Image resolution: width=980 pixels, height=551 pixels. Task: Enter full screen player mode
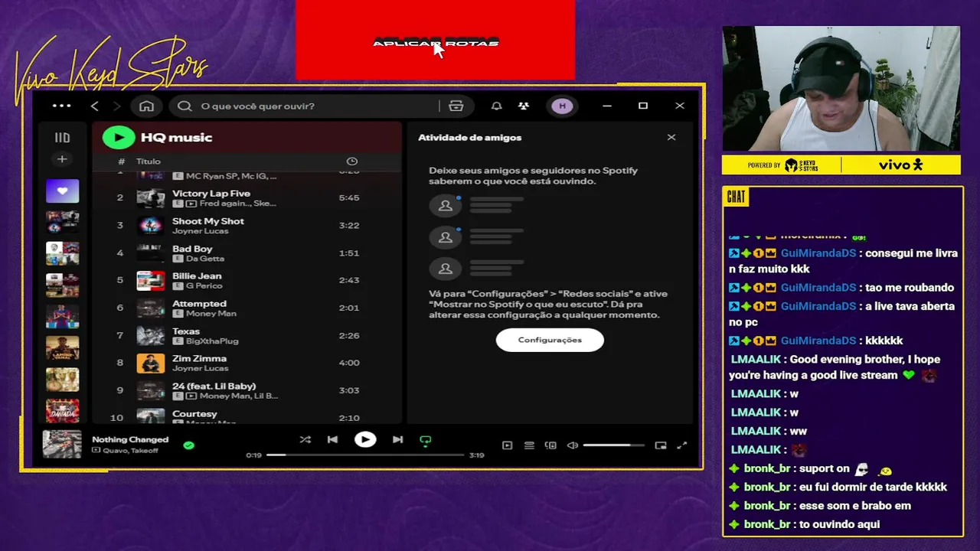tap(682, 445)
